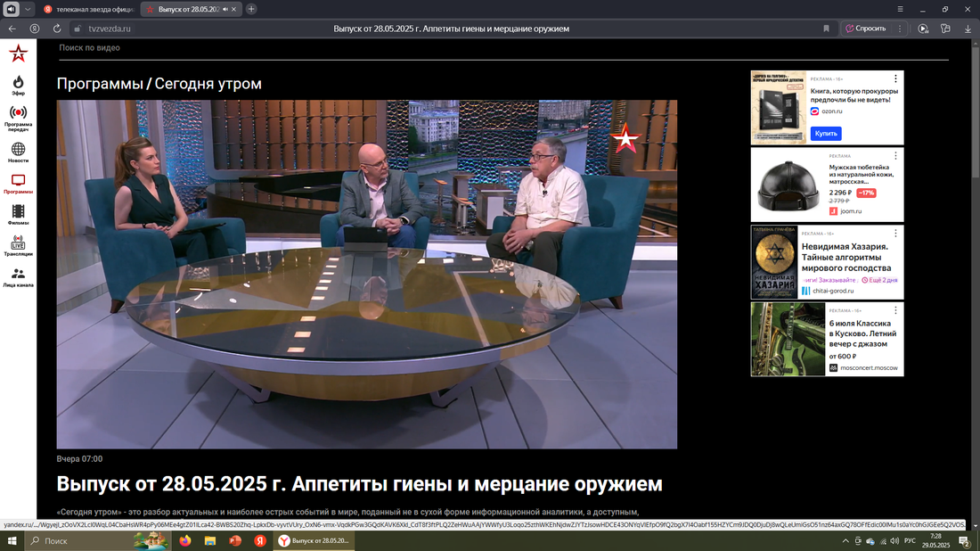
Task: Click the browser sound indicator button
Action: point(12,10)
